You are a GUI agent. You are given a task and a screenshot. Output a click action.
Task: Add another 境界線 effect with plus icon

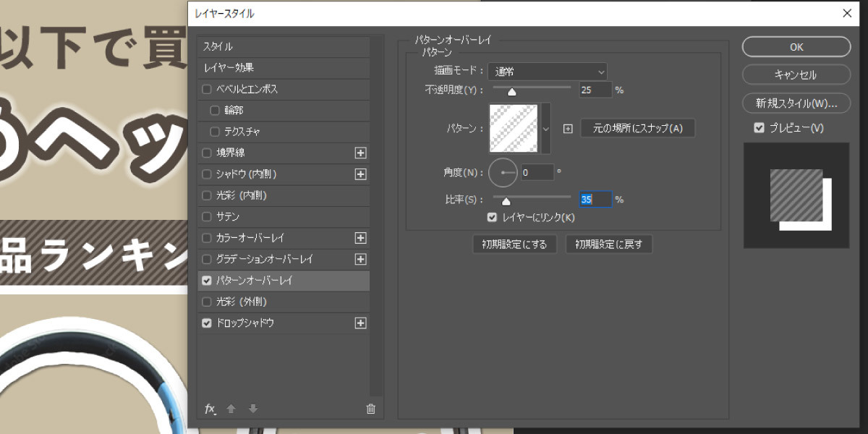pos(360,153)
